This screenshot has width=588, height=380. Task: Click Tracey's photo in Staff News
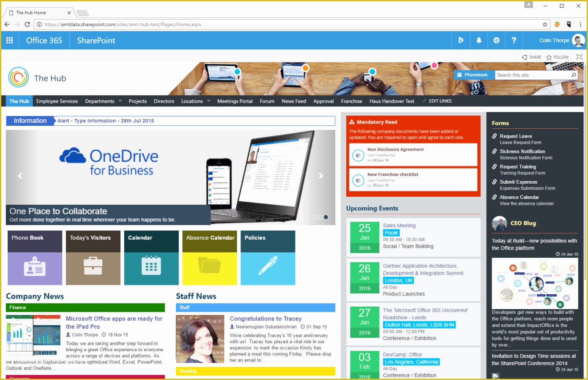coord(200,339)
